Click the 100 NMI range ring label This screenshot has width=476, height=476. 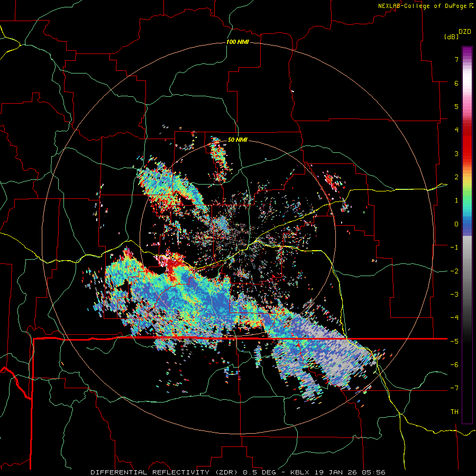coord(237,42)
